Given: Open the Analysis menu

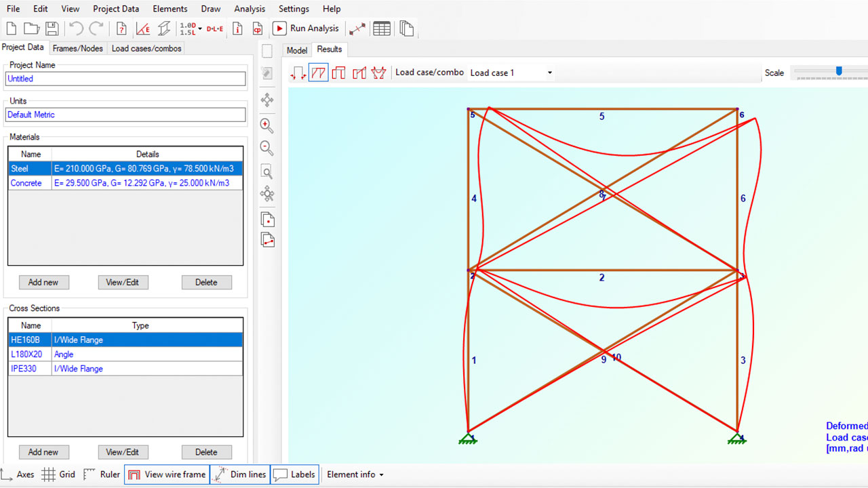Looking at the screenshot, I should pos(250,9).
